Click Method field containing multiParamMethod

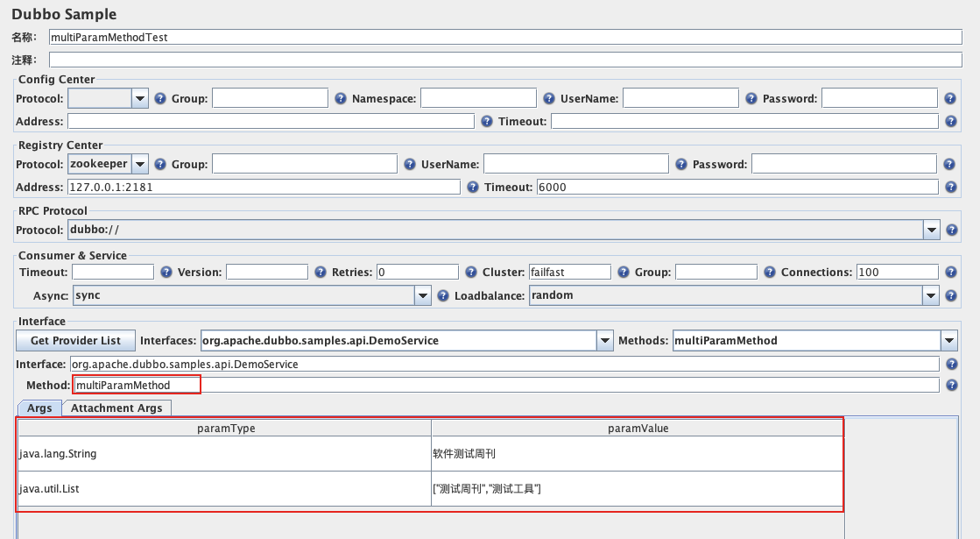pyautogui.click(x=506, y=385)
